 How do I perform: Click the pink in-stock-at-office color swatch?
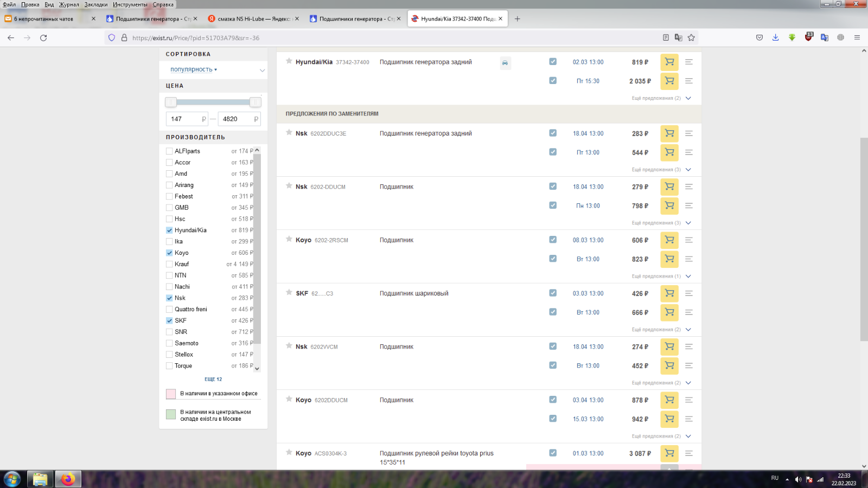point(171,394)
